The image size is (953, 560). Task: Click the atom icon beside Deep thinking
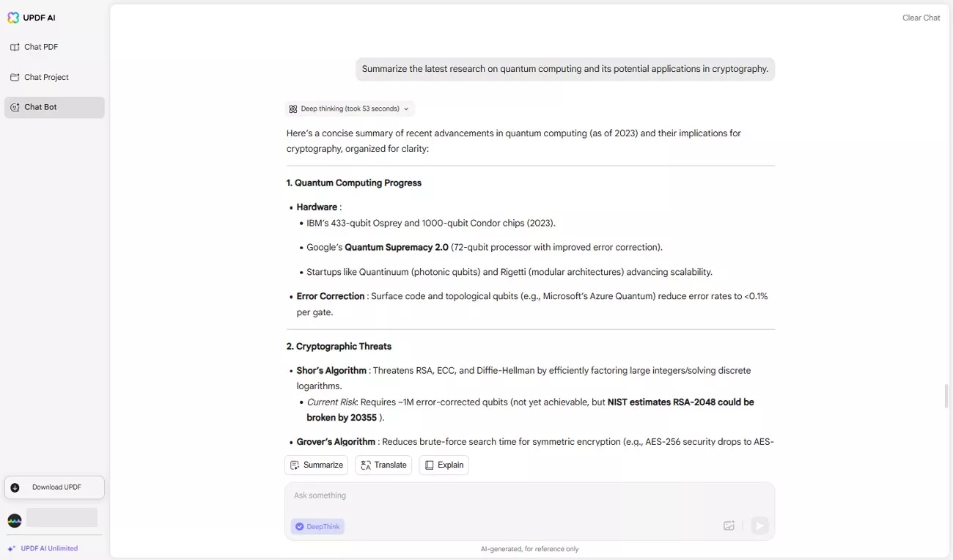tap(293, 109)
